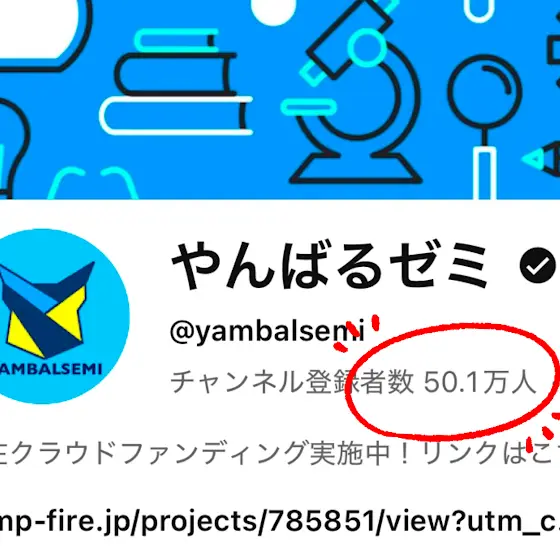Click the white book at stack bottom

[x=176, y=116]
